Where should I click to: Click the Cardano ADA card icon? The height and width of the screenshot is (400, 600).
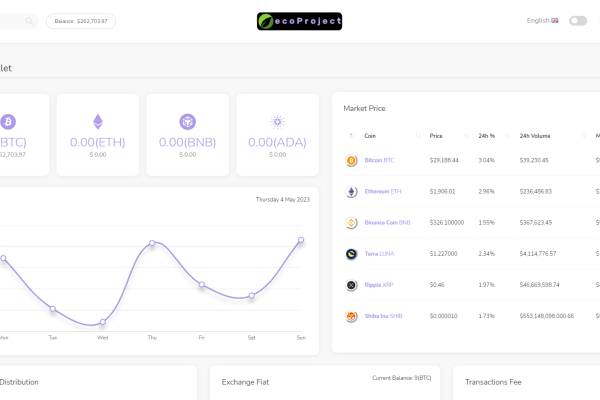277,122
